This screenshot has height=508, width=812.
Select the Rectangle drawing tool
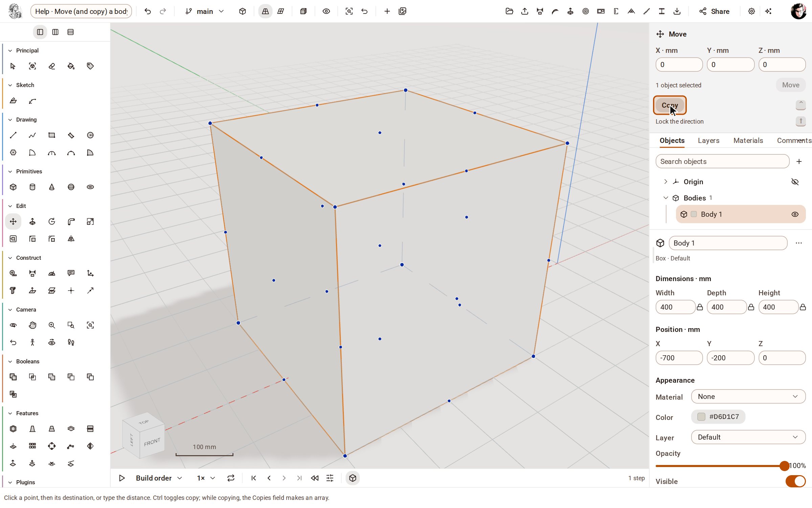(52, 135)
